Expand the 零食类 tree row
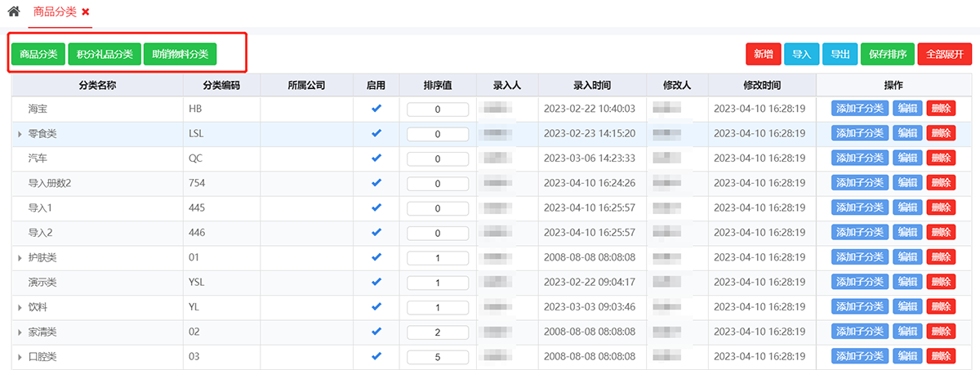The width and height of the screenshot is (980, 370). click(20, 134)
